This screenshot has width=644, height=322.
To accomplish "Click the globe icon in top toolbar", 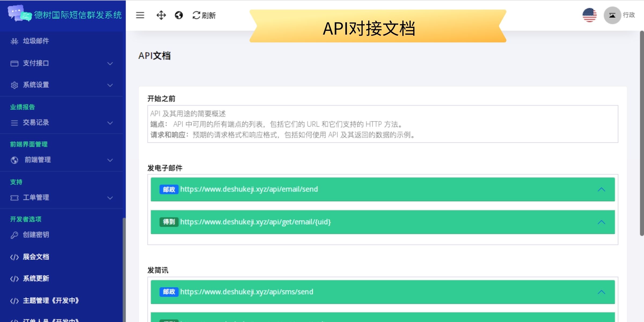I will 179,15.
